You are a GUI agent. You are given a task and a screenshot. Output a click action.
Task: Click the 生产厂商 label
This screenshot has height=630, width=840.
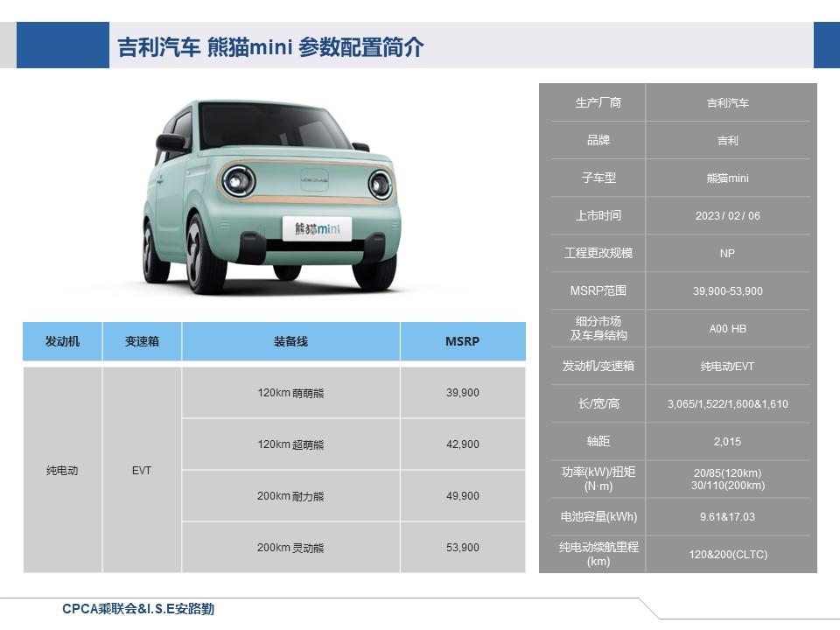pyautogui.click(x=598, y=103)
